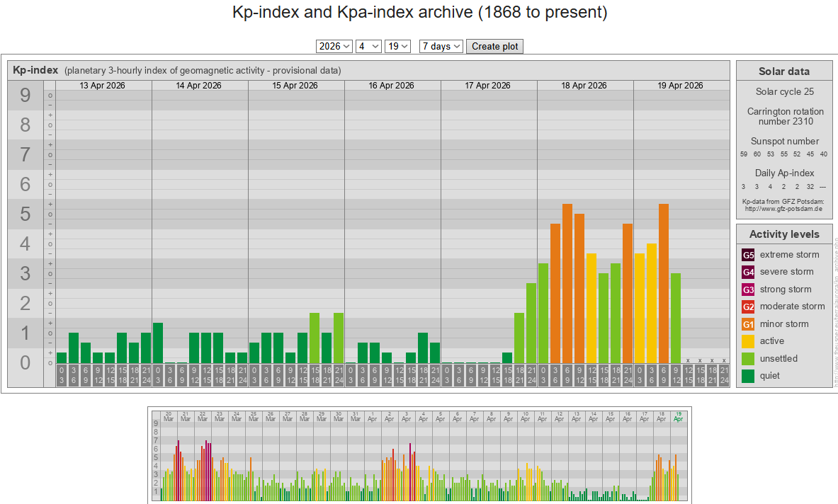Click the G5 extreme storm legend icon
This screenshot has width=838, height=504.
(x=748, y=255)
